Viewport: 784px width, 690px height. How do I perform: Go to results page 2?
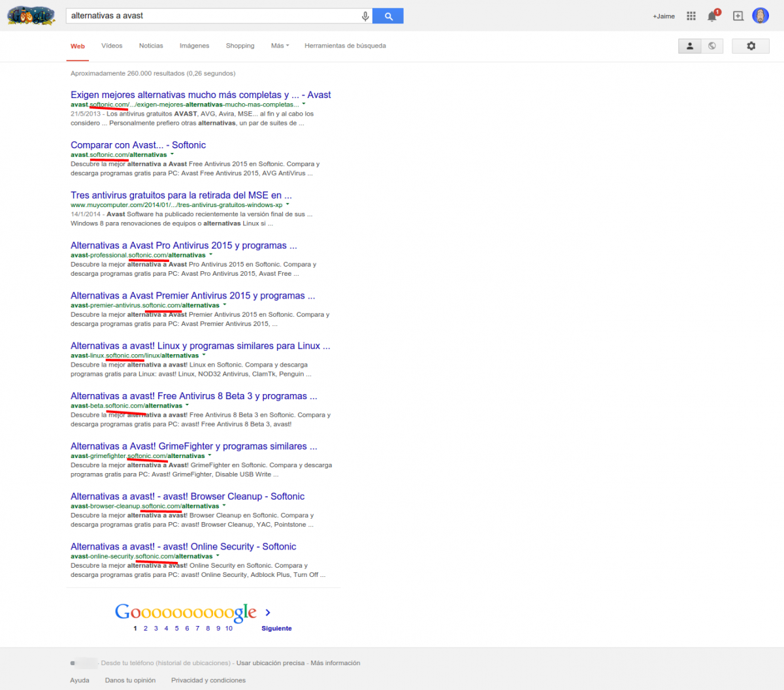coord(145,629)
